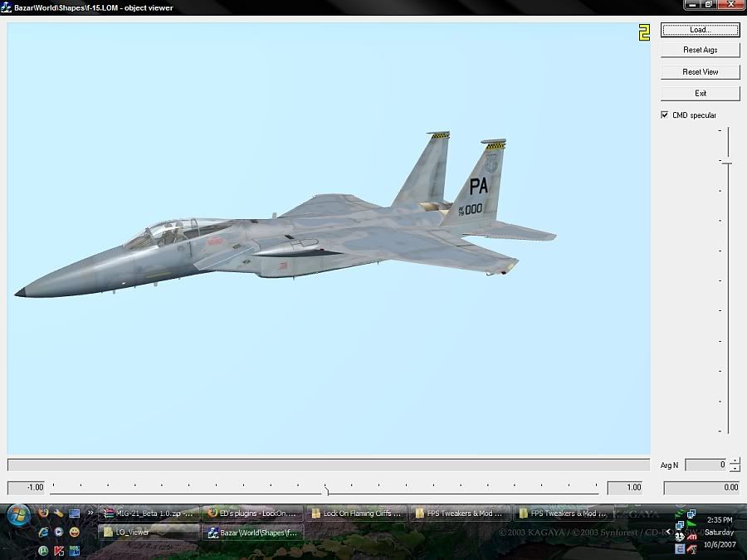The width and height of the screenshot is (747, 560).
Task: Open Windows Media Player quick launch icon
Action: point(59,532)
